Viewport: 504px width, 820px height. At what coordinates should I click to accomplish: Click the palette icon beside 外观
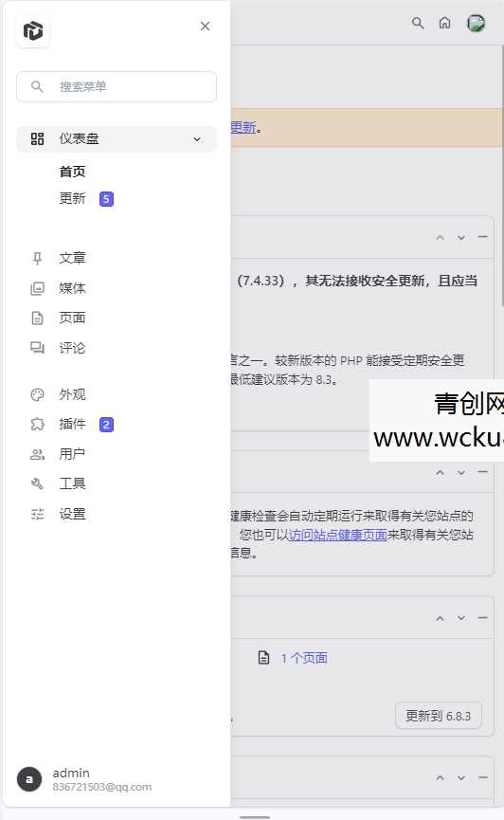click(x=37, y=395)
